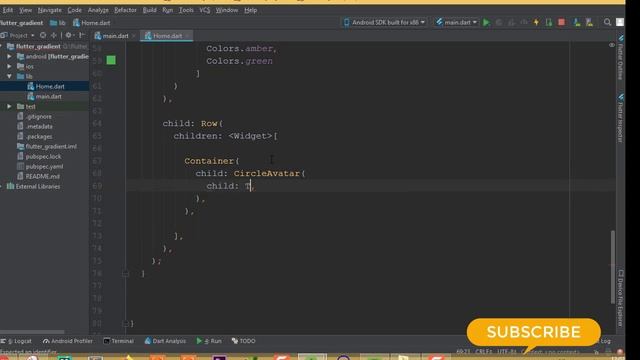
Task: Click the Project panel horizontal scrollbar
Action: (x=32, y=332)
